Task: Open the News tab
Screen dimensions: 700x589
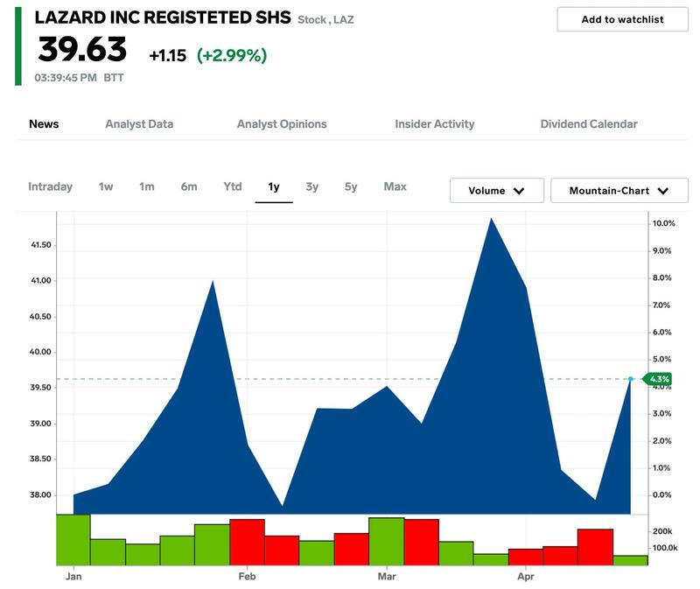Action: (44, 124)
